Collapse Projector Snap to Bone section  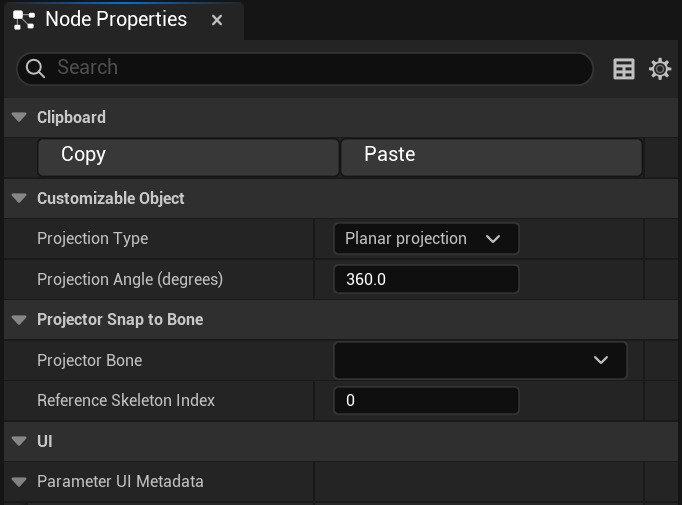[19, 320]
